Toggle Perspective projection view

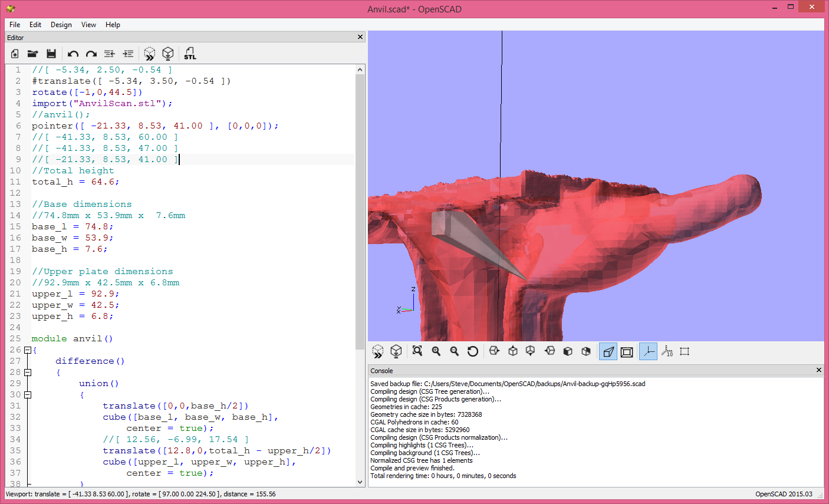pyautogui.click(x=608, y=352)
